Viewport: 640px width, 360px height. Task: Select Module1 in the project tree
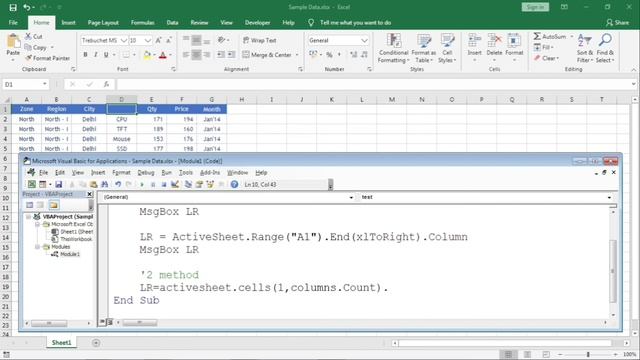69,254
